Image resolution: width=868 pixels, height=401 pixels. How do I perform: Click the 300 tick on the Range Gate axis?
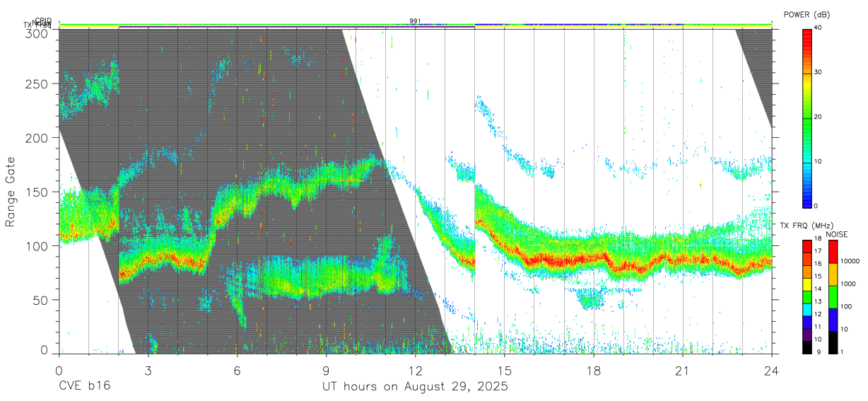(x=37, y=33)
